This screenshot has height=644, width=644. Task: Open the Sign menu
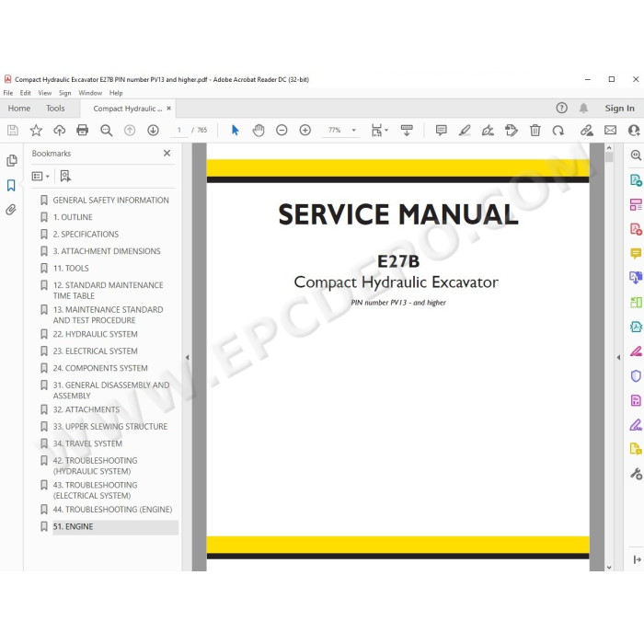tap(65, 93)
